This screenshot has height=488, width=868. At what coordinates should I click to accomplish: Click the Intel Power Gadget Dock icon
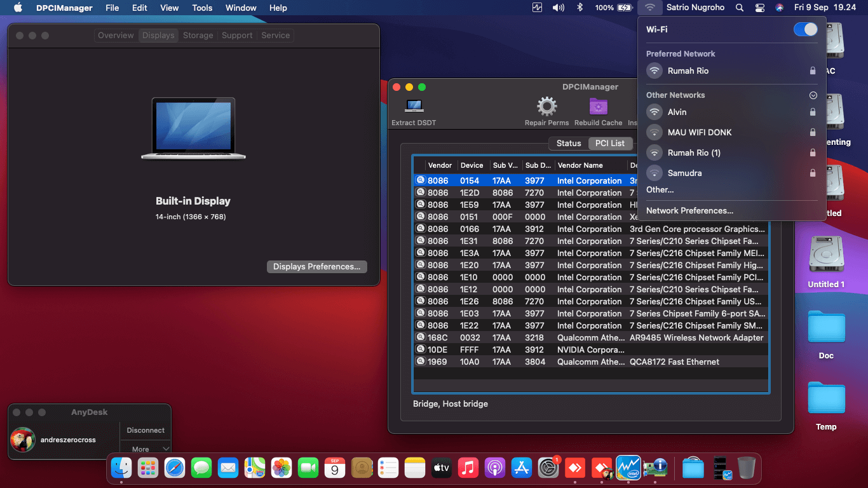pyautogui.click(x=628, y=468)
